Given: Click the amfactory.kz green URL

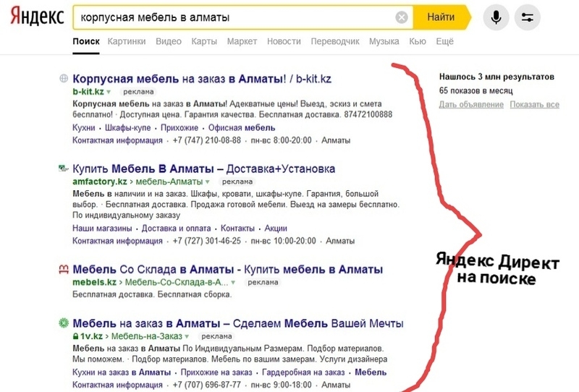Looking at the screenshot, I should (x=100, y=182).
